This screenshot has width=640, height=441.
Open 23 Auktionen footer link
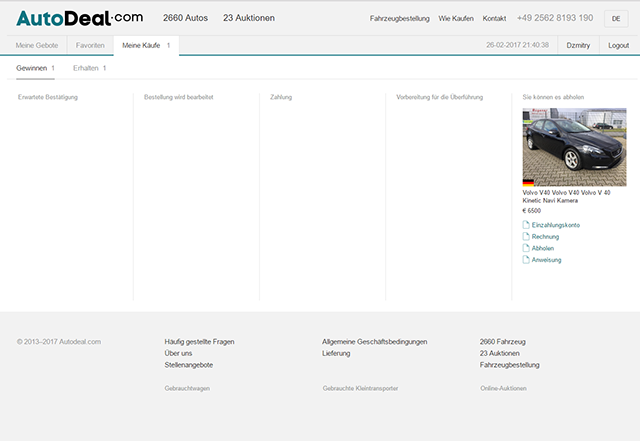click(x=500, y=353)
